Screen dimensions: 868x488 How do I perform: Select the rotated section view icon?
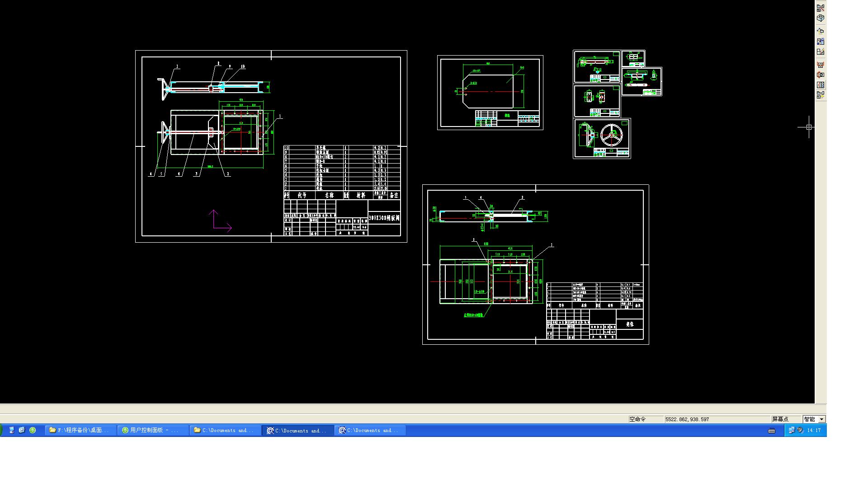click(821, 75)
